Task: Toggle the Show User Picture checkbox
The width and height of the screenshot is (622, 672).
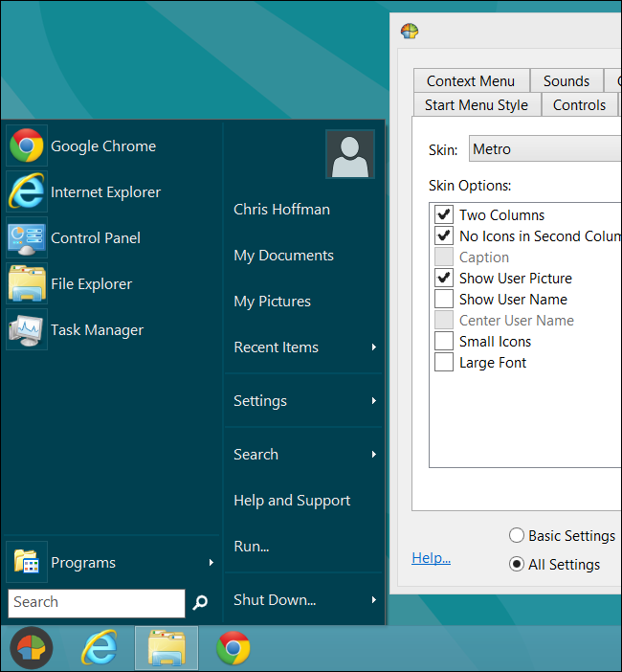Action: [444, 278]
